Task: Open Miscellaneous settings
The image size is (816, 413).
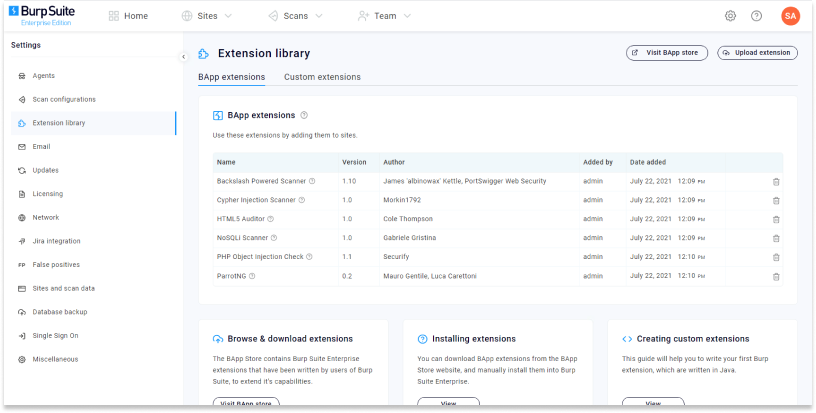Action: 94,359
